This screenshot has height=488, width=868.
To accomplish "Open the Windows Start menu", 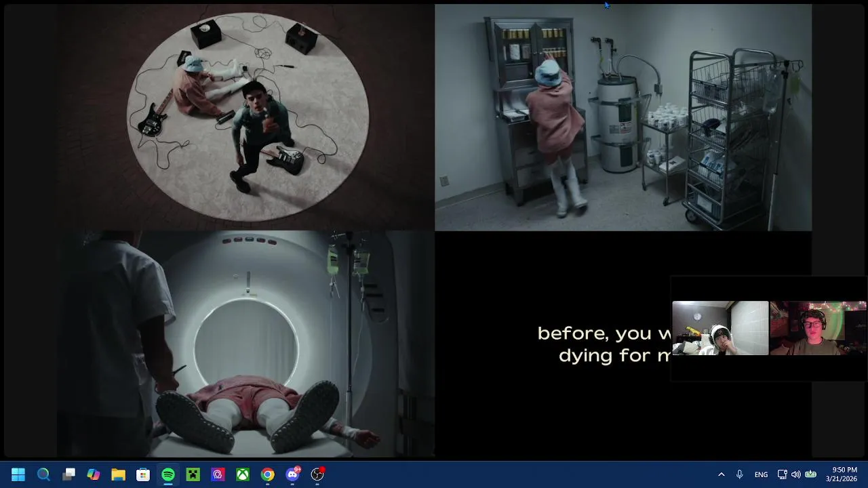I will (18, 474).
